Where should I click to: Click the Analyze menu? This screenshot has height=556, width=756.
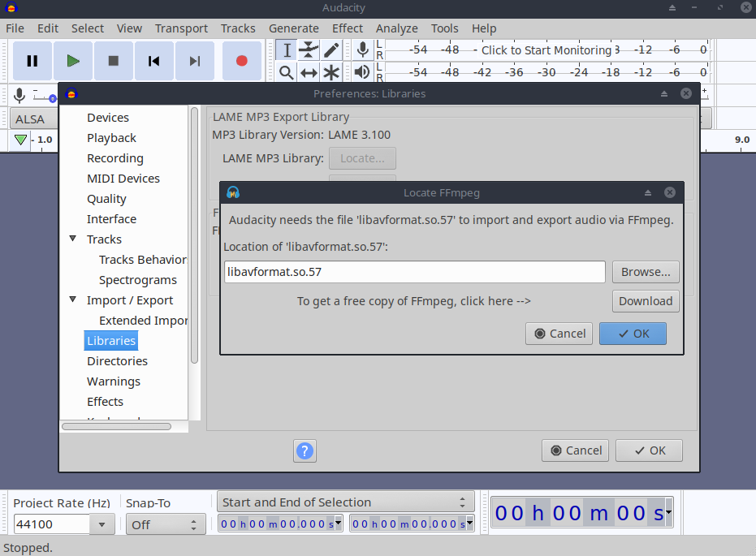396,28
